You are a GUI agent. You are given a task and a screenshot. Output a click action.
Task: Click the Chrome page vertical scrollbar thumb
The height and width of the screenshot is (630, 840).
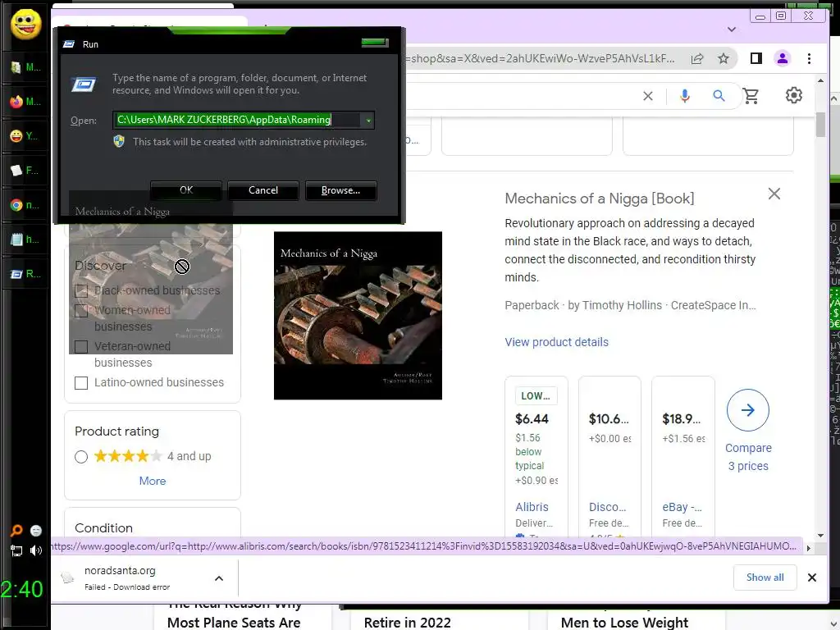pyautogui.click(x=820, y=125)
